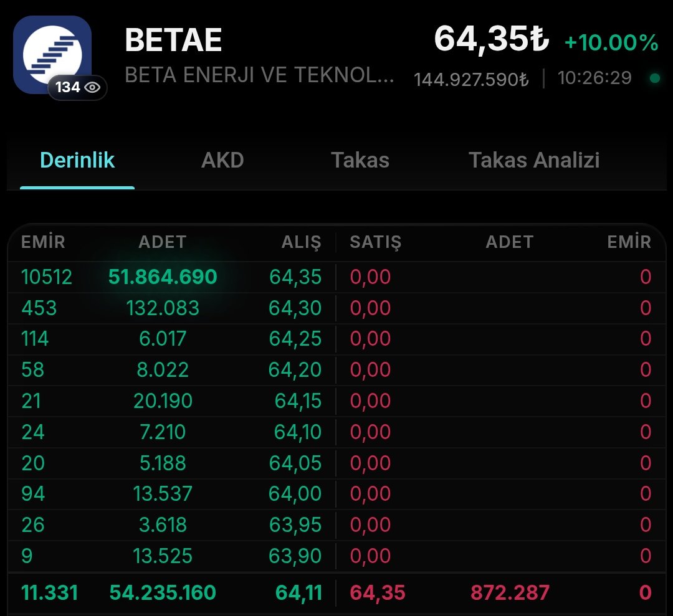Tap the 64,35₺ header price

point(492,39)
